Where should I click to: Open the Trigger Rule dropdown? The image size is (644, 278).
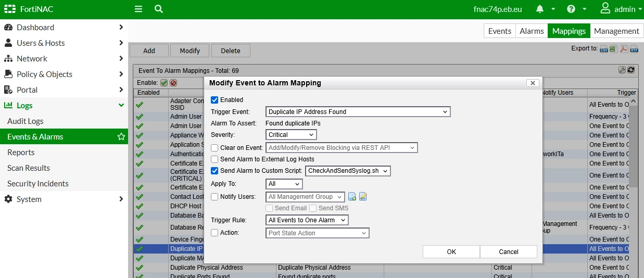tap(307, 220)
